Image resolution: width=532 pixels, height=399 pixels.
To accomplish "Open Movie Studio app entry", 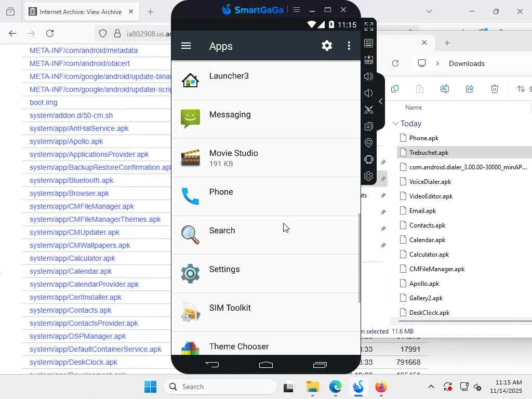I will 266,158.
